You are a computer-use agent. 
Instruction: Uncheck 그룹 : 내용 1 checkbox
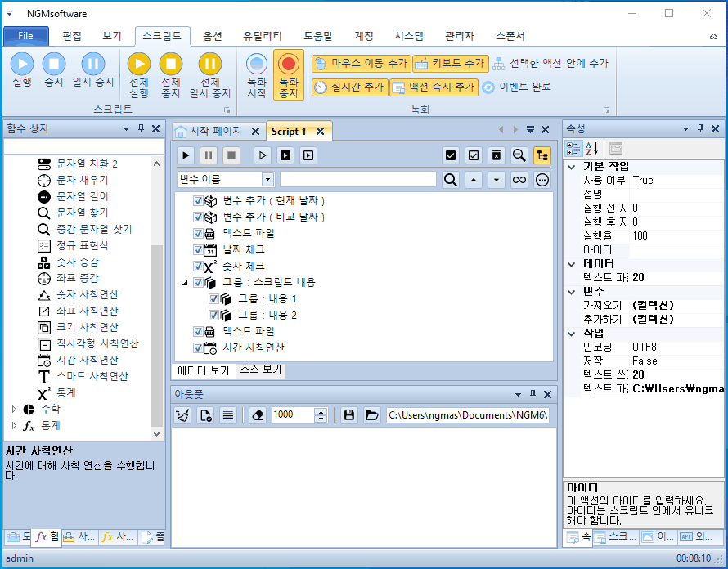(x=213, y=299)
